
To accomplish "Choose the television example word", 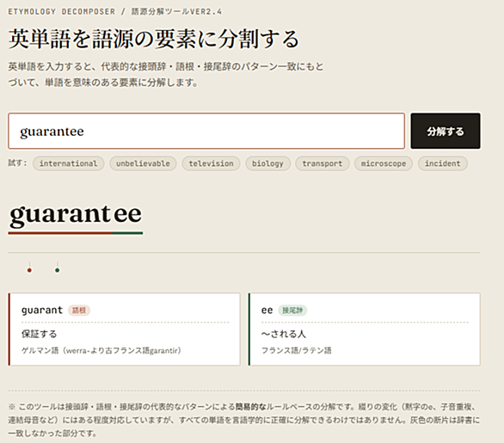I will pos(211,163).
